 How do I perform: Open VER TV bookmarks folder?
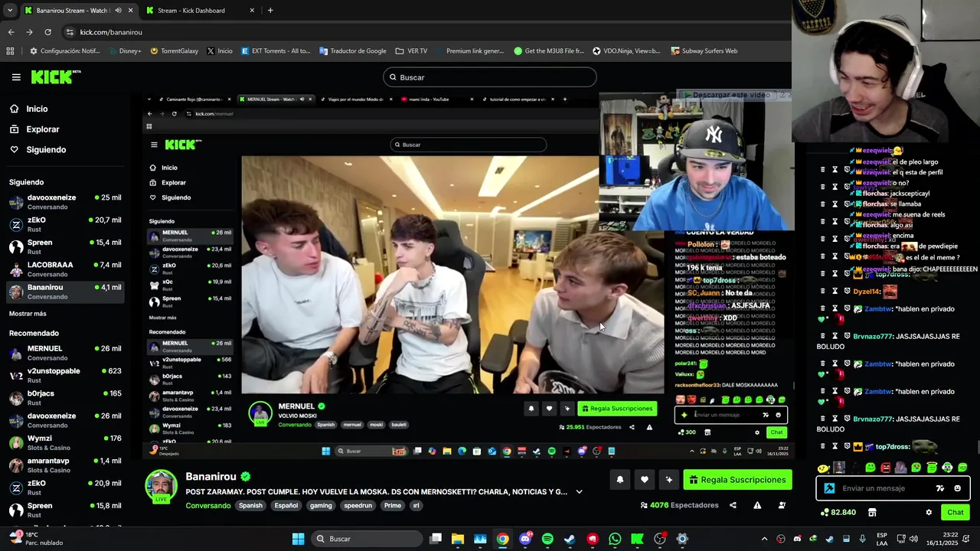tap(411, 51)
